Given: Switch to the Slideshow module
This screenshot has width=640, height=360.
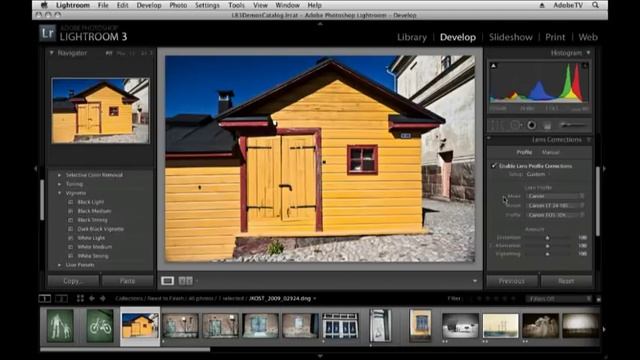Looking at the screenshot, I should (511, 37).
